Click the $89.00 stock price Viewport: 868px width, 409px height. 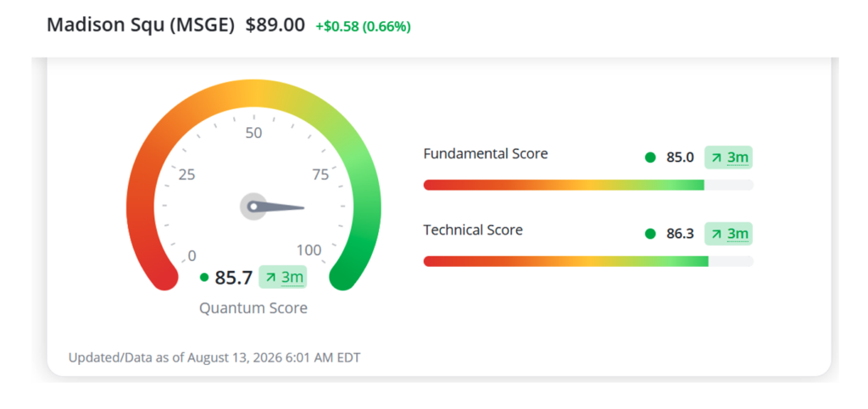(275, 25)
